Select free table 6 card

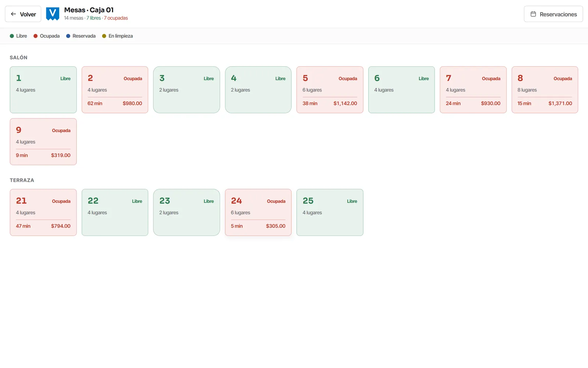point(402,90)
